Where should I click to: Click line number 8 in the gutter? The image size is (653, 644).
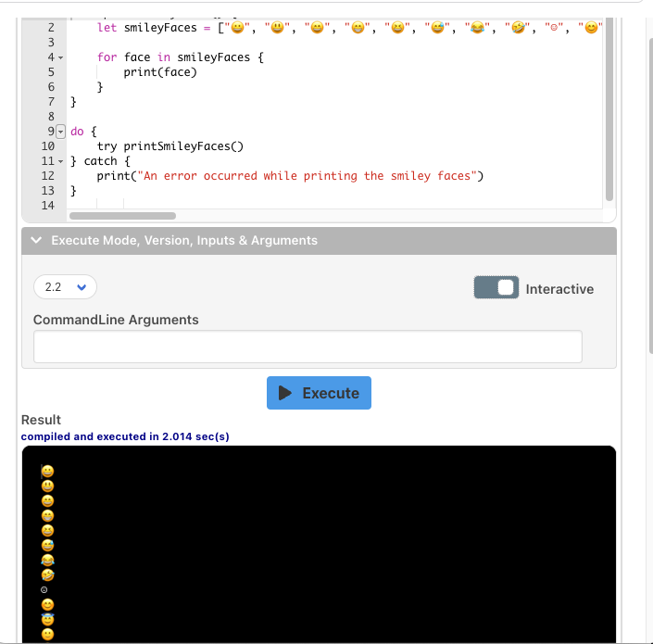[x=51, y=117]
